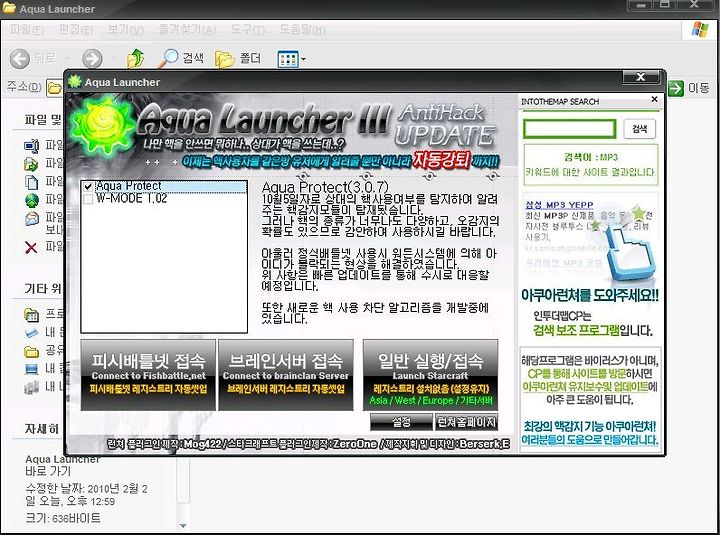720x535 pixels.
Task: Click the Back button history dropdown arrow
Action: (x=68, y=59)
